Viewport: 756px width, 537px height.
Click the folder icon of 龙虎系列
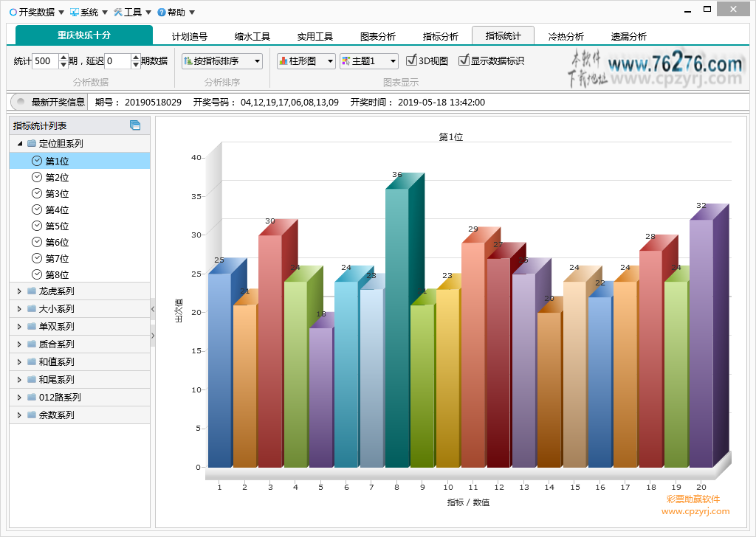click(x=32, y=291)
